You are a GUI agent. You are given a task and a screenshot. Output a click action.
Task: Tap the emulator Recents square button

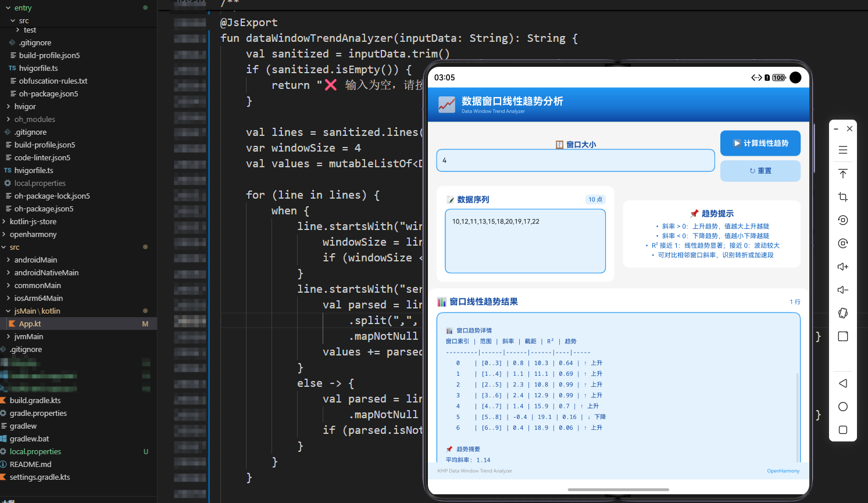tap(843, 430)
